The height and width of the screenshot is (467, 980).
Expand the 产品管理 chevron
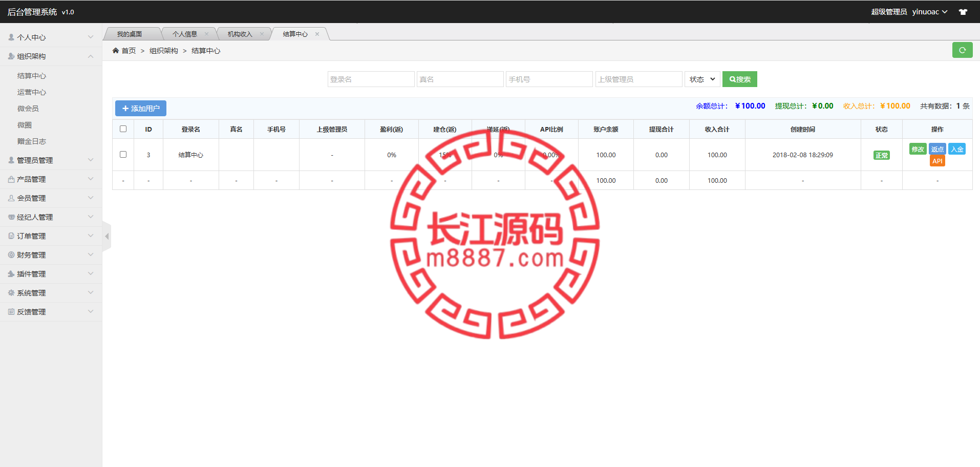point(91,179)
